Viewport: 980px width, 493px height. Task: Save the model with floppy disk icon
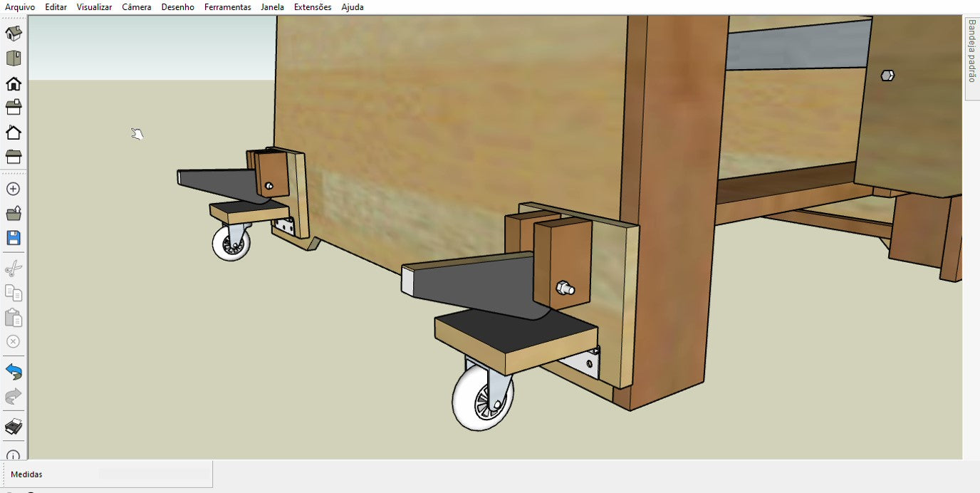pos(14,238)
